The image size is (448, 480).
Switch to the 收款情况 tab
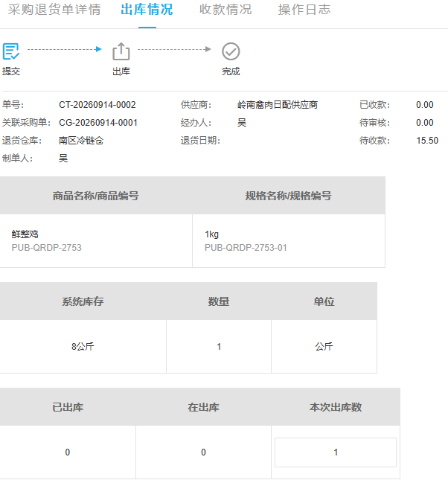click(225, 10)
